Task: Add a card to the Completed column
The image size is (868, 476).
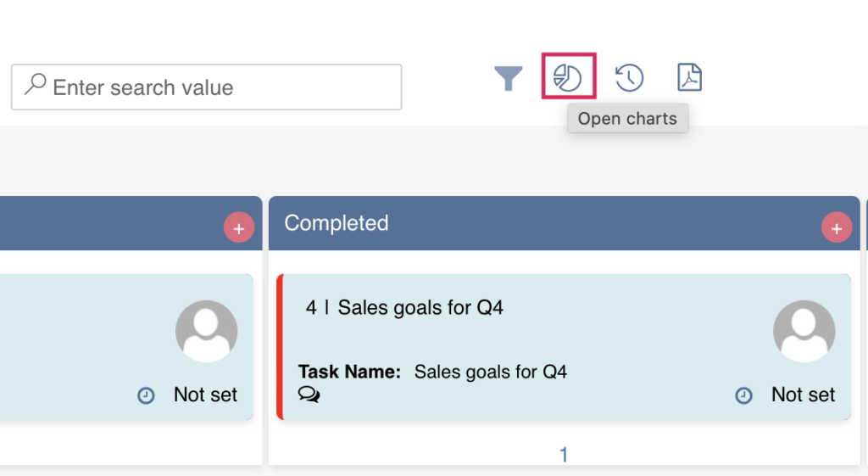Action: click(837, 227)
